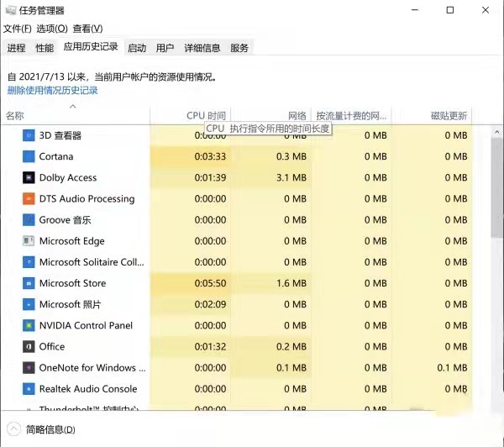Image resolution: width=504 pixels, height=447 pixels.
Task: Click the Dolby Access app icon
Action: click(x=29, y=177)
